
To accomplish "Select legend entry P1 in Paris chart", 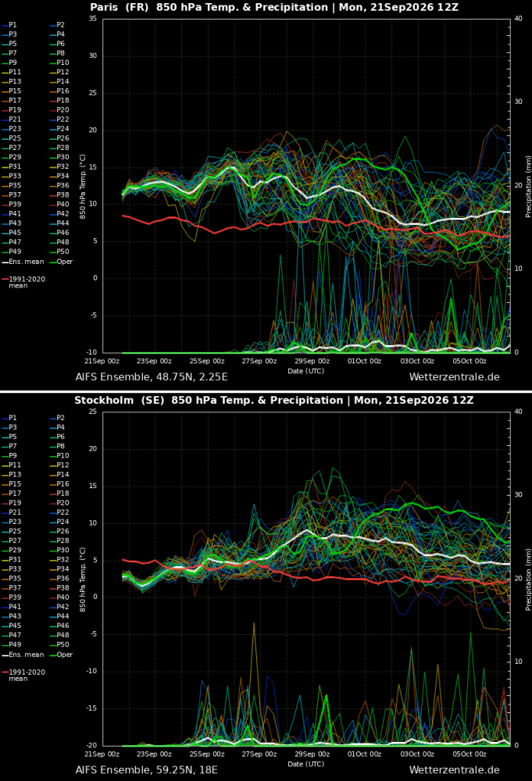I will tap(9, 25).
